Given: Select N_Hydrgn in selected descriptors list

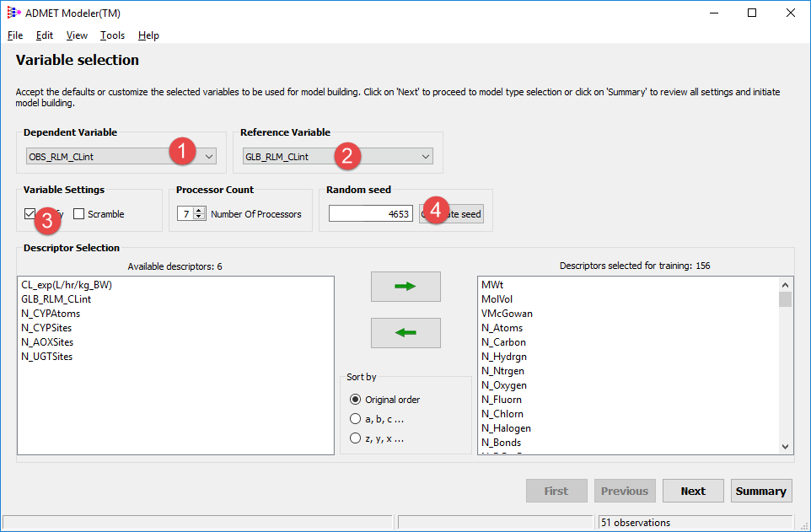Looking at the screenshot, I should (504, 357).
